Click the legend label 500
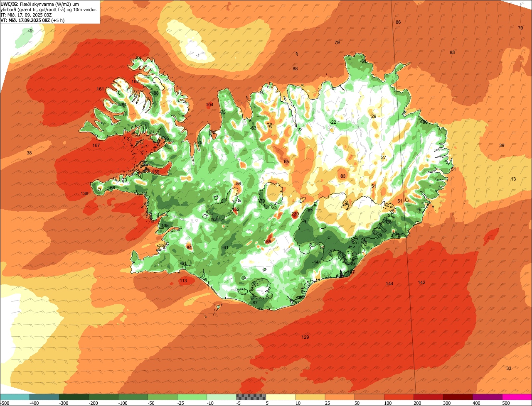532x406 pixels. [506, 403]
